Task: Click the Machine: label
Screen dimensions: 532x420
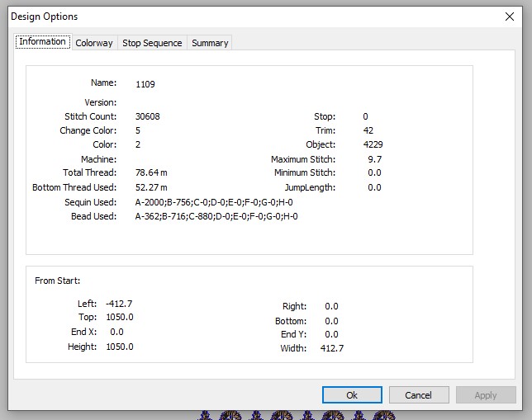Action: (99, 159)
